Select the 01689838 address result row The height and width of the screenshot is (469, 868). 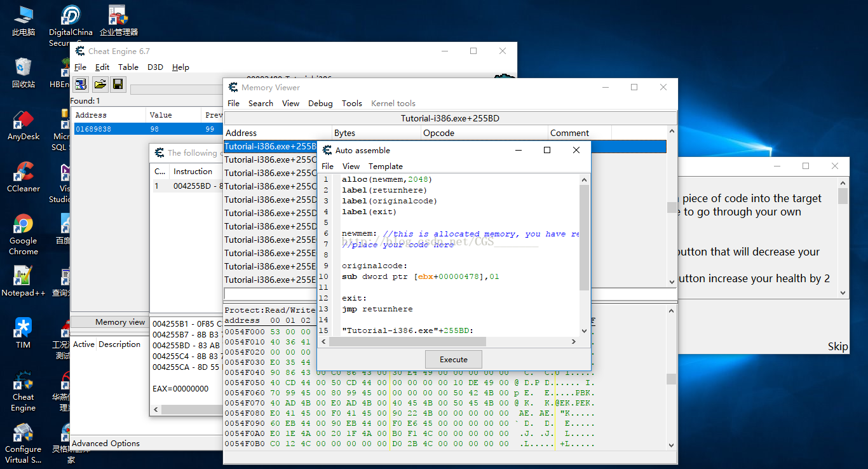click(93, 129)
